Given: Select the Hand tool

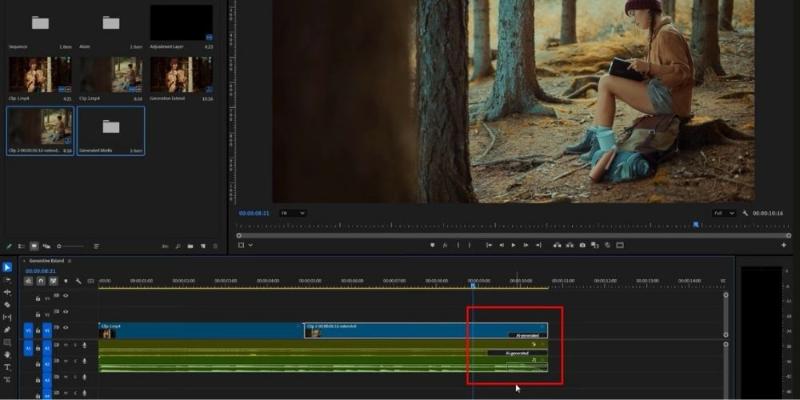Looking at the screenshot, I should 8,354.
